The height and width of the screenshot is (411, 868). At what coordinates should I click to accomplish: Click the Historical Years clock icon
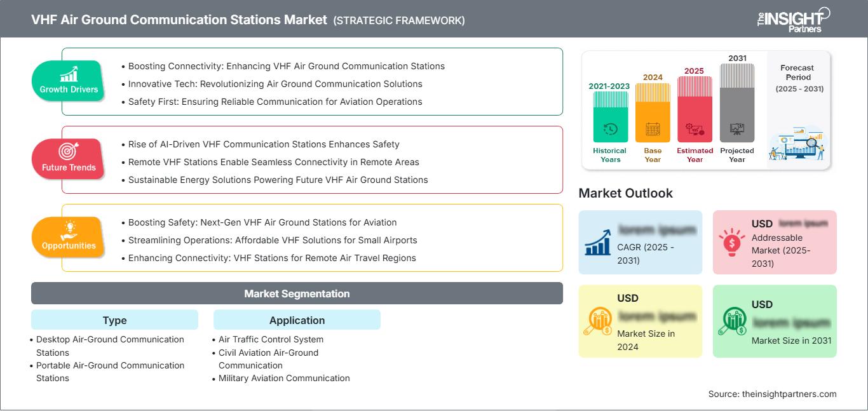[x=610, y=129]
